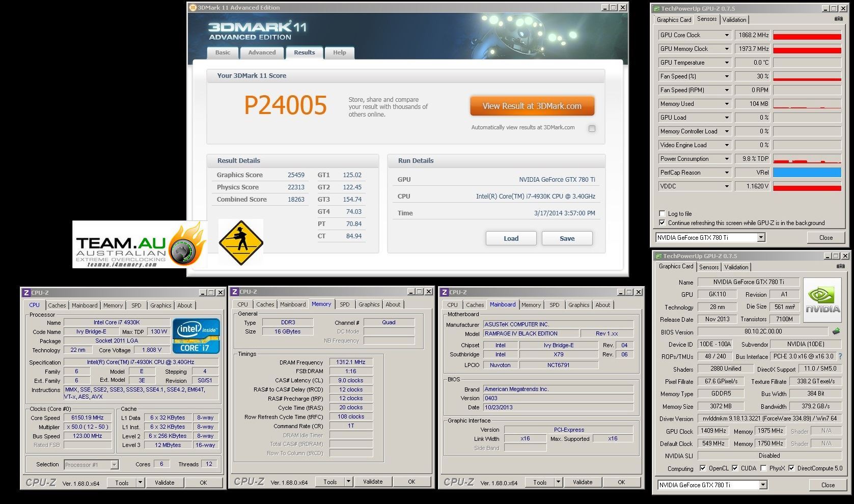Click the P24005 score text
This screenshot has height=504, width=854.
point(285,105)
